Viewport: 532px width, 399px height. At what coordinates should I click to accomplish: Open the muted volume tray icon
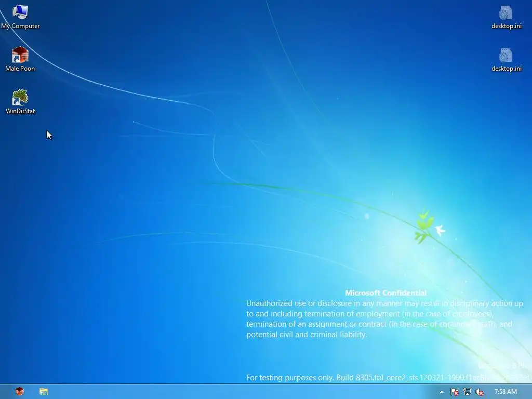click(x=480, y=392)
